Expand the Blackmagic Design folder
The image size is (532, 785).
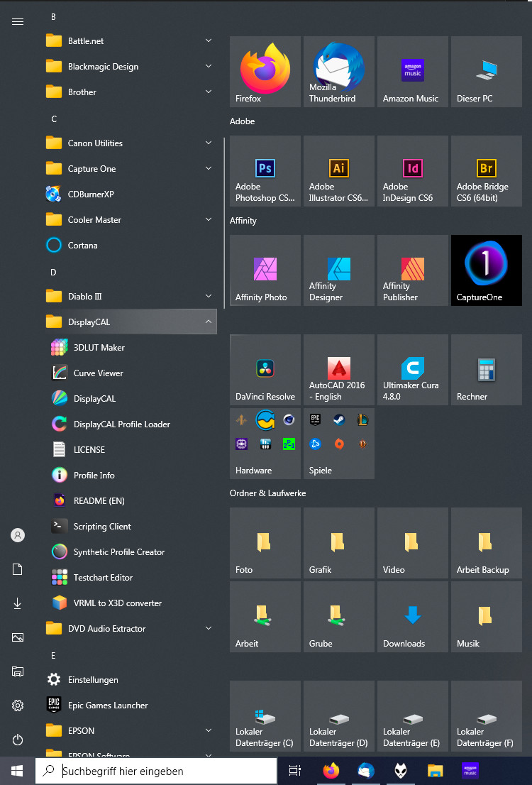click(x=131, y=67)
